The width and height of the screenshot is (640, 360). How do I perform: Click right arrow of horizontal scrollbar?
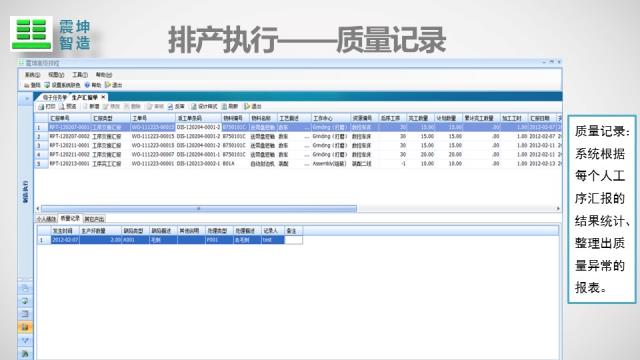click(x=558, y=209)
